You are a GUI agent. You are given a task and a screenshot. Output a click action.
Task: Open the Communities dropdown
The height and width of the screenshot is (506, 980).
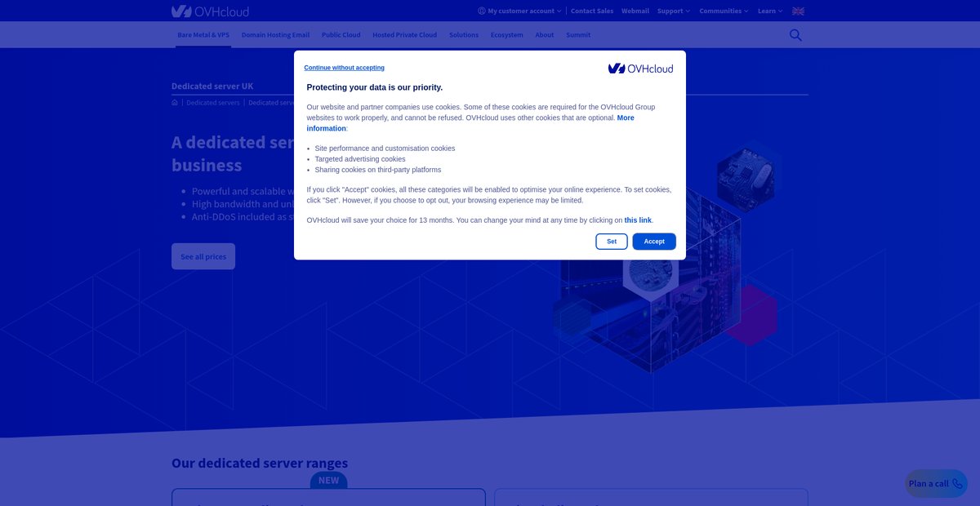(x=724, y=11)
